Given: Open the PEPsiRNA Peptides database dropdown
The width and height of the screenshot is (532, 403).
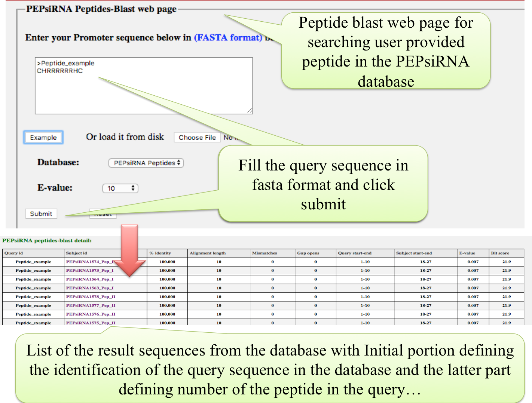Looking at the screenshot, I should click(146, 163).
